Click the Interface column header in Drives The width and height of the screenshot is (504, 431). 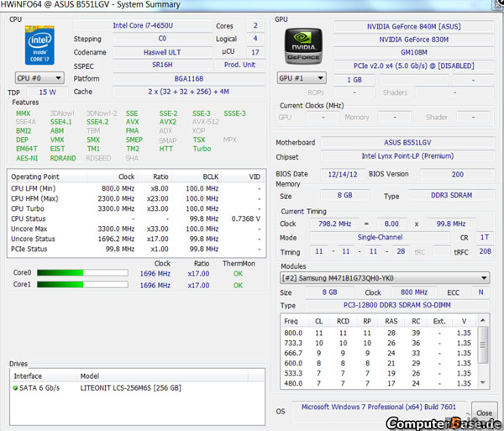[x=44, y=376]
